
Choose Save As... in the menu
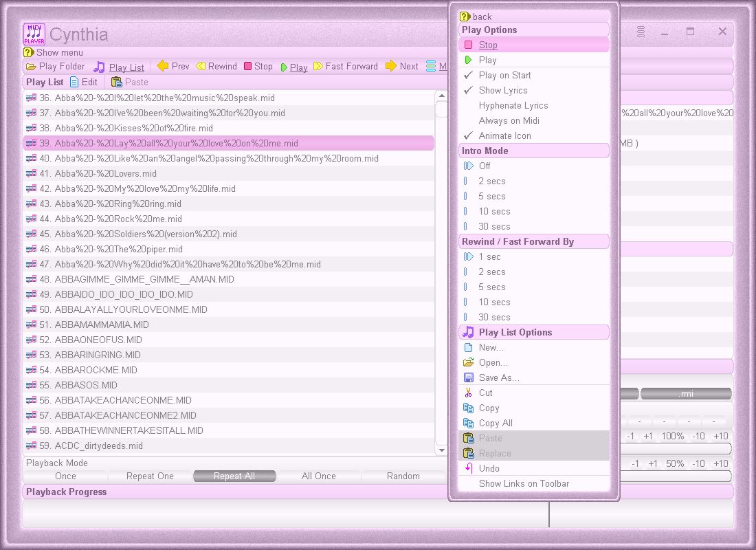[x=534, y=377]
